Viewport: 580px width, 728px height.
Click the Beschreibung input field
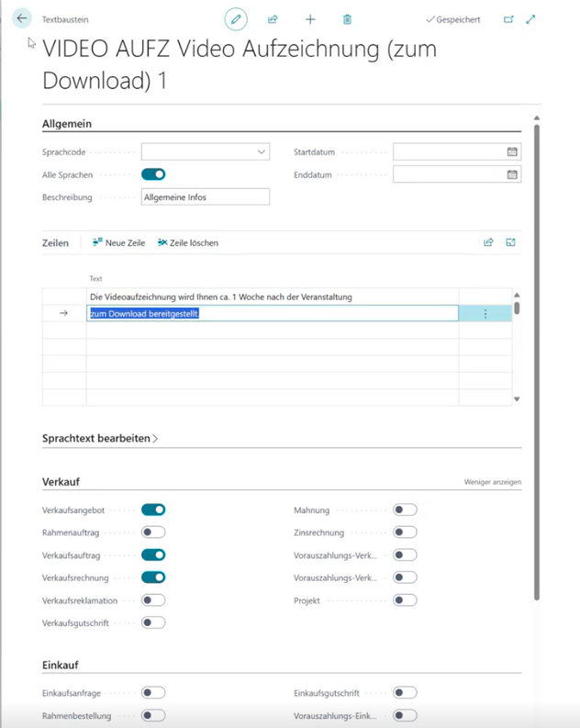205,196
